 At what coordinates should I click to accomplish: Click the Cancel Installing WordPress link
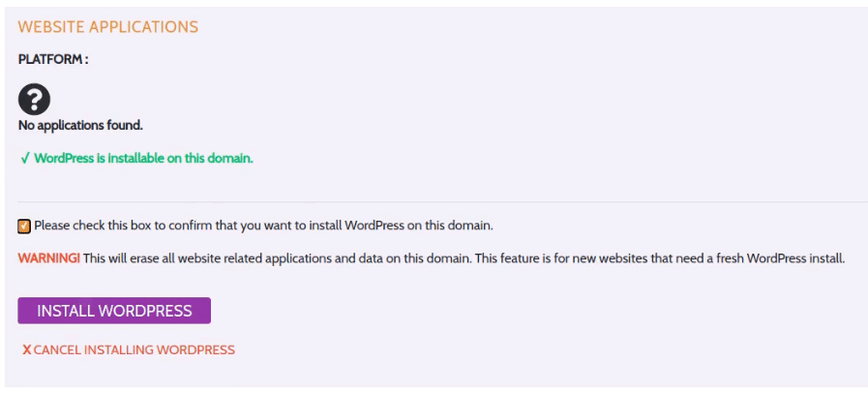point(129,349)
